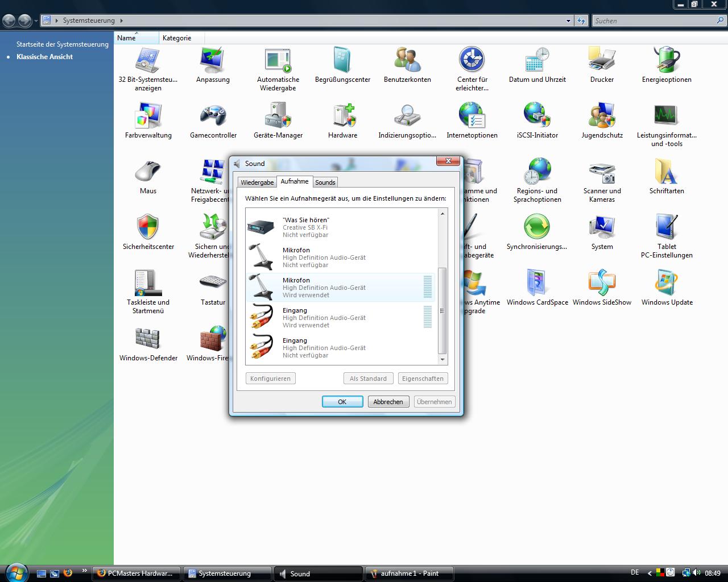The width and height of the screenshot is (728, 582).
Task: Select the Eingang device marked Wird verwendet
Action: point(341,318)
